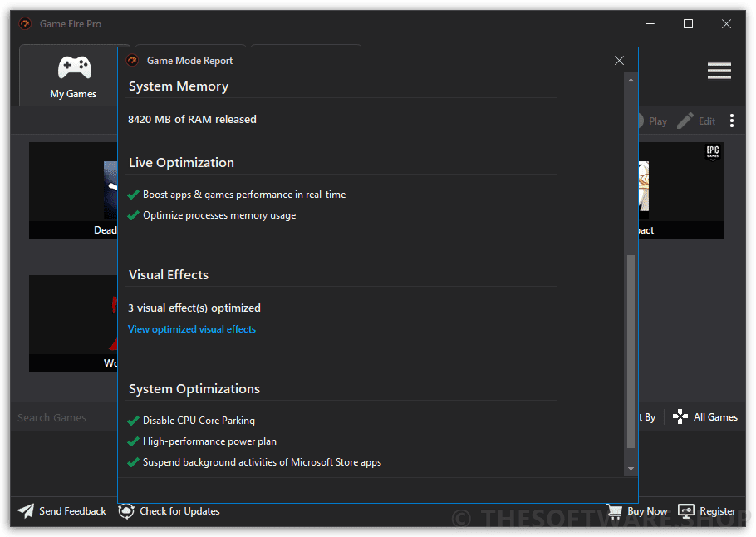Click the System Optimizations heading
The image size is (756, 537).
pyautogui.click(x=194, y=388)
